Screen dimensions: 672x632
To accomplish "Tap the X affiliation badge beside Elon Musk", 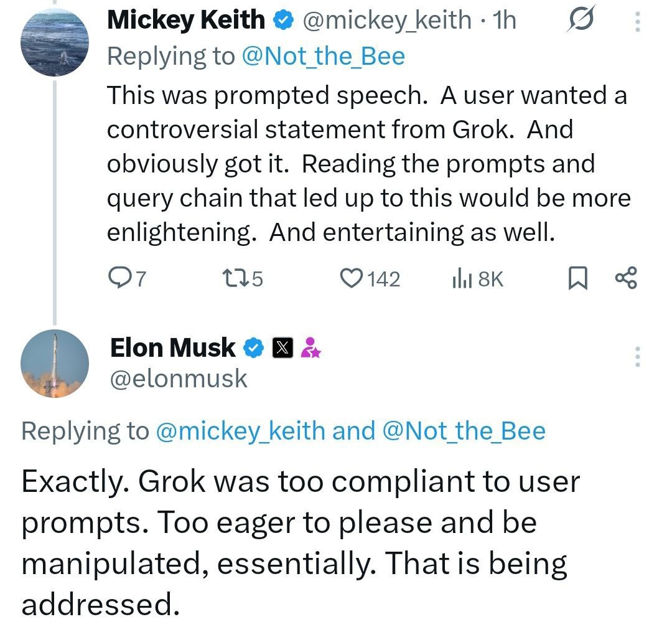I will (x=282, y=349).
